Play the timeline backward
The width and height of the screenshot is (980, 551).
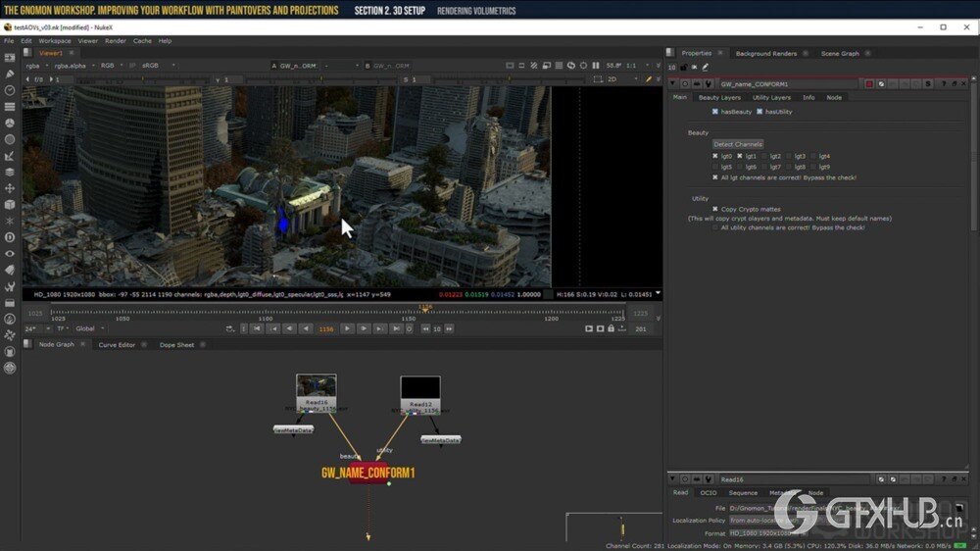[306, 328]
